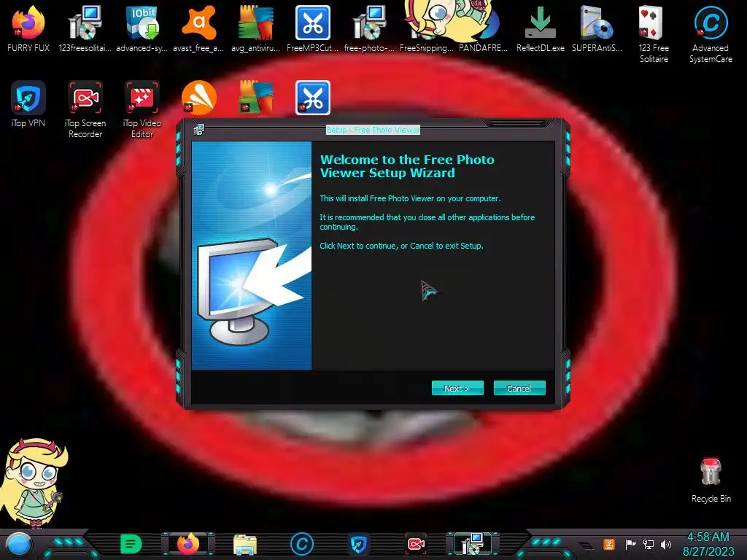Open Advanced SystemCare desktop shortcut

(711, 34)
